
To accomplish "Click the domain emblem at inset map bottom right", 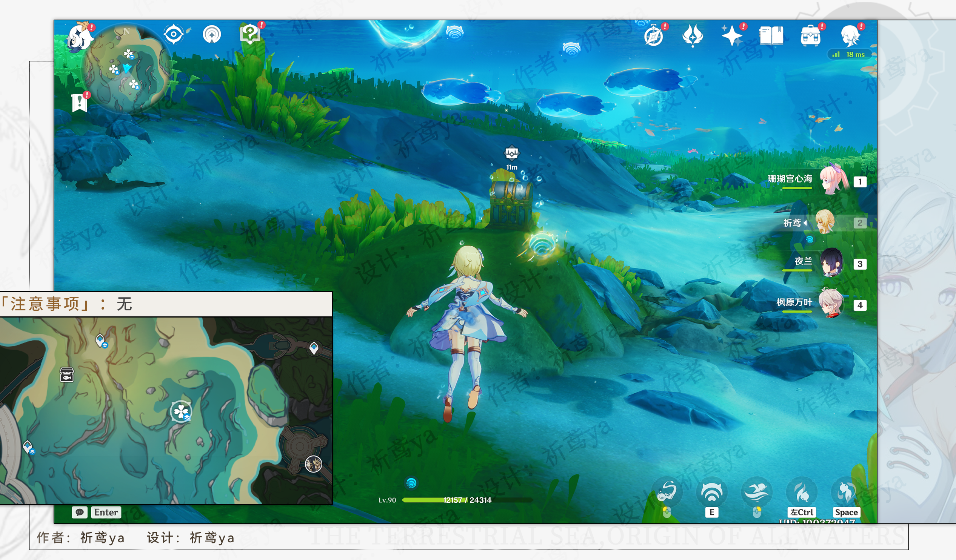I will point(313,464).
